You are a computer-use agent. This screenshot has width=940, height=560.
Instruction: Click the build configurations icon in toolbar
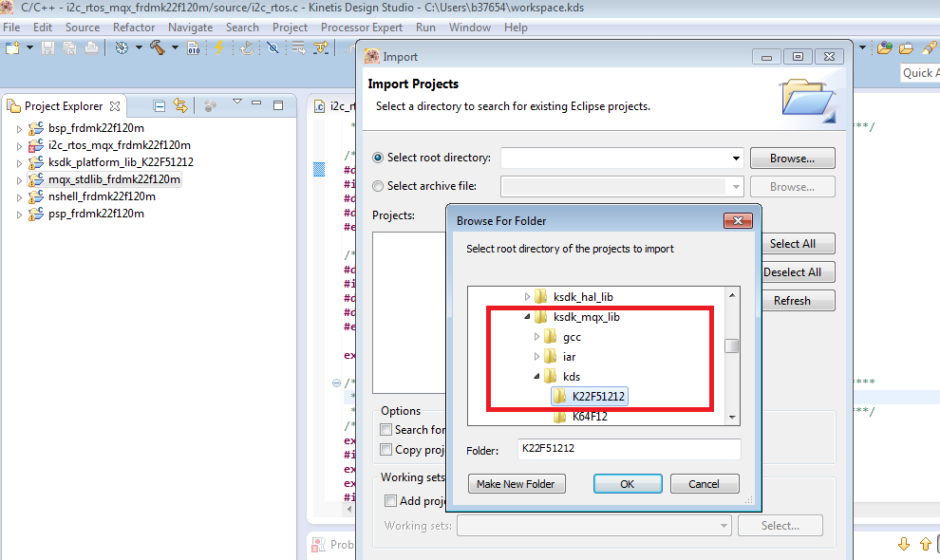tap(122, 48)
